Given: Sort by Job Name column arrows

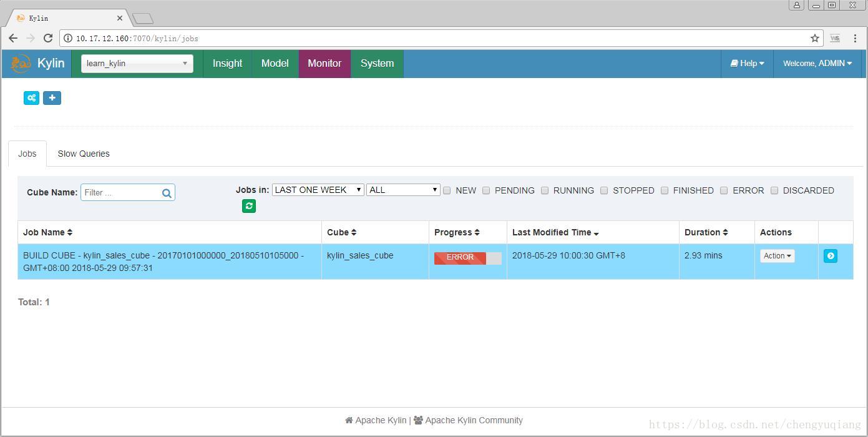Looking at the screenshot, I should [70, 232].
